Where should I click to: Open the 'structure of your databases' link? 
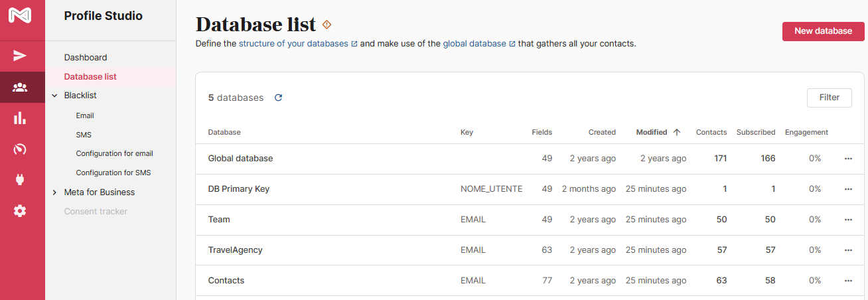click(293, 44)
